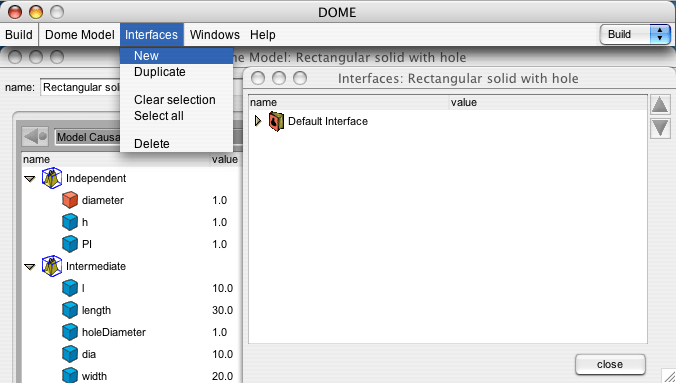
Task: Click the yellow minimize button of DOME window
Action: (36, 12)
